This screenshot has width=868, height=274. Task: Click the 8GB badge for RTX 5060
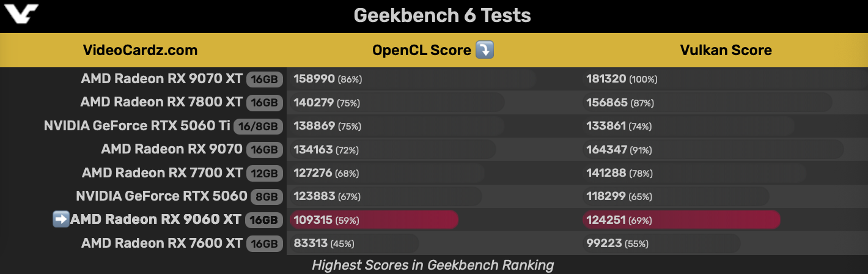tap(267, 197)
